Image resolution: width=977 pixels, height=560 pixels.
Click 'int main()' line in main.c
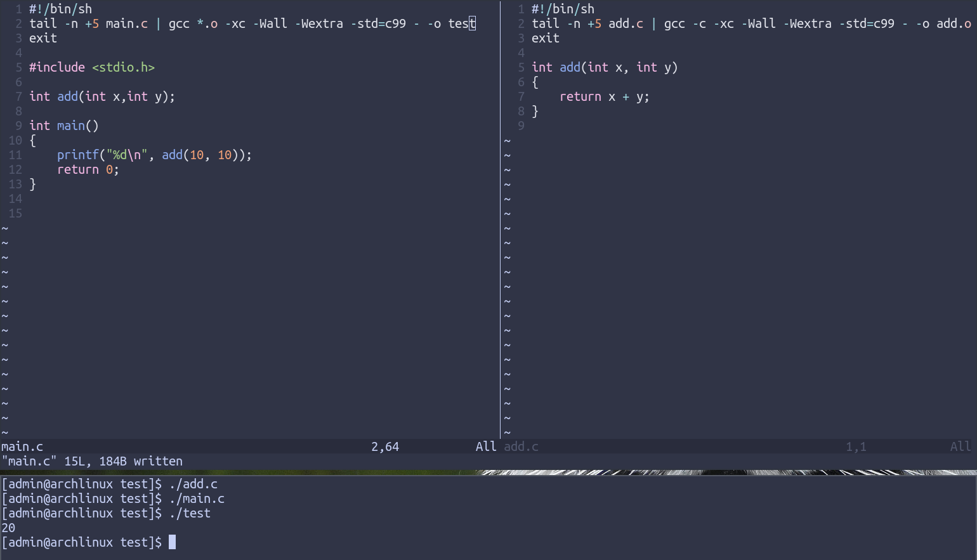(64, 126)
